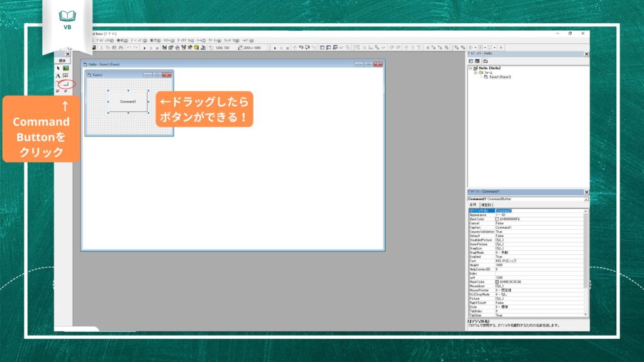Image resolution: width=644 pixels, height=362 pixels.
Task: Click the MaskColor color swatch
Action: click(497, 282)
